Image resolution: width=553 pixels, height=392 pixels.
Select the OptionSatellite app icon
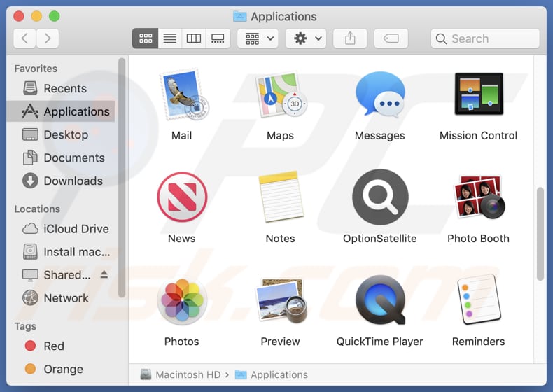(380, 197)
